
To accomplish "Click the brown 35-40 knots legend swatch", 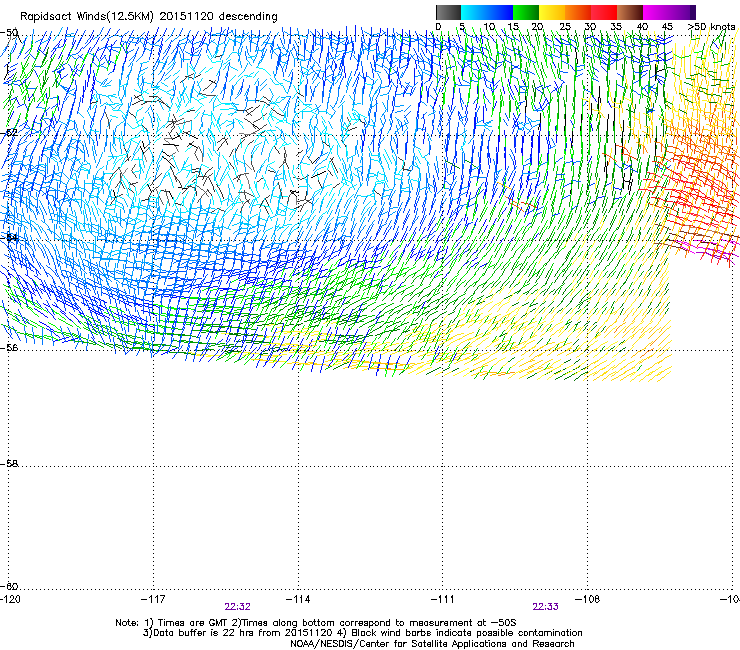I will pos(630,12).
